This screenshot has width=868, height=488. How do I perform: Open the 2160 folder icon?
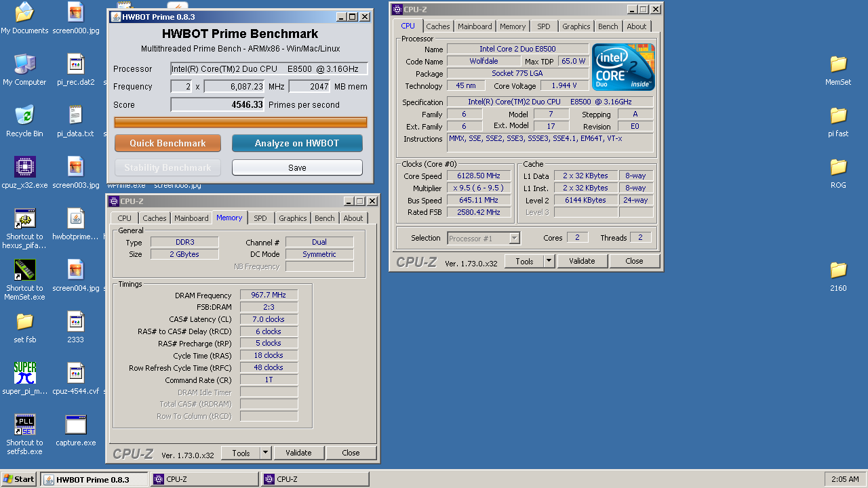[x=838, y=270]
